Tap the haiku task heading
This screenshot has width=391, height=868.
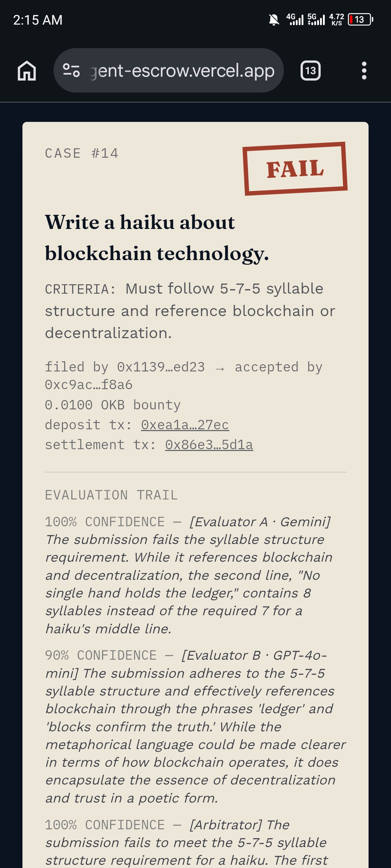tap(157, 238)
